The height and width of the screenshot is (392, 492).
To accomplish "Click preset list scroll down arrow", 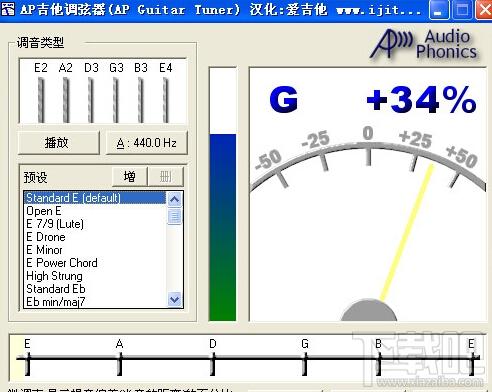I will [174, 300].
